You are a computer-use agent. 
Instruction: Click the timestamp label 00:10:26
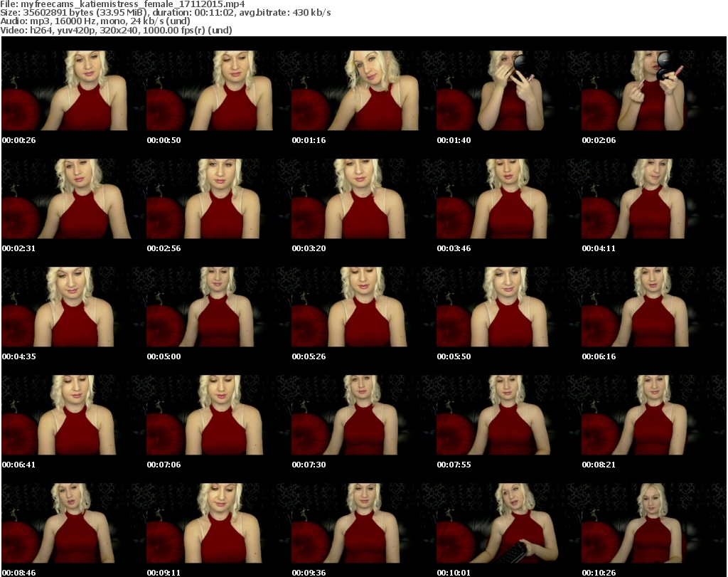pos(599,573)
